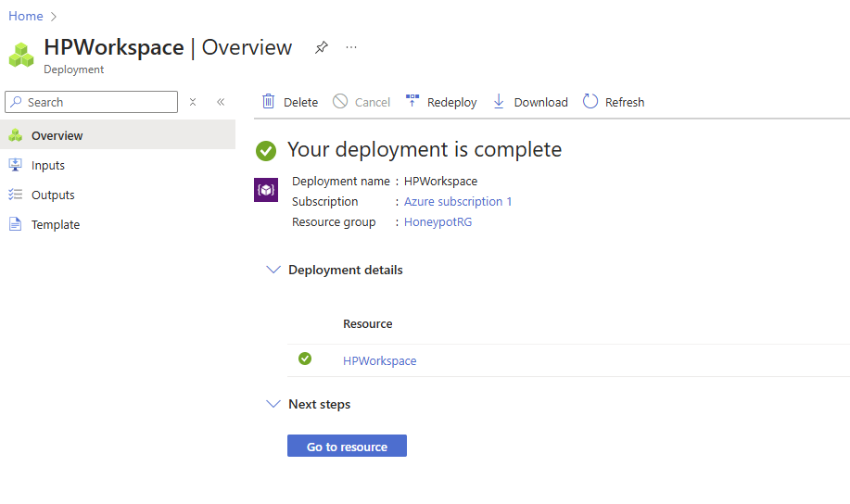Screen dimensions: 850x504
Task: Click the Inputs monitor icon
Action: (15, 165)
